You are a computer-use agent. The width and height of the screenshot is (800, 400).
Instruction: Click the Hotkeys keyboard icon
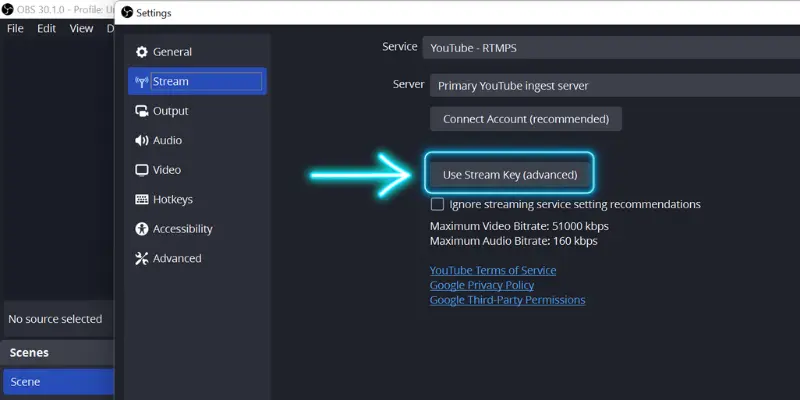pos(141,199)
